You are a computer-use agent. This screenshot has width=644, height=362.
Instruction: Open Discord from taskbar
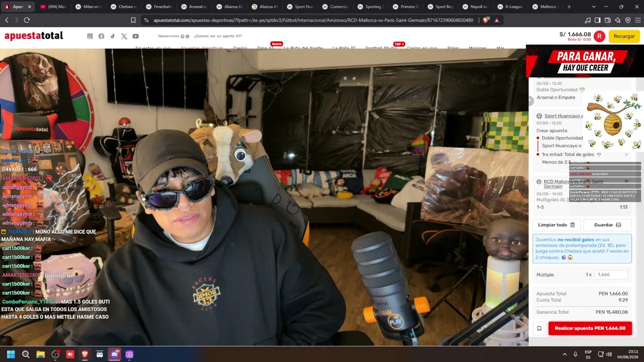pyautogui.click(x=114, y=354)
